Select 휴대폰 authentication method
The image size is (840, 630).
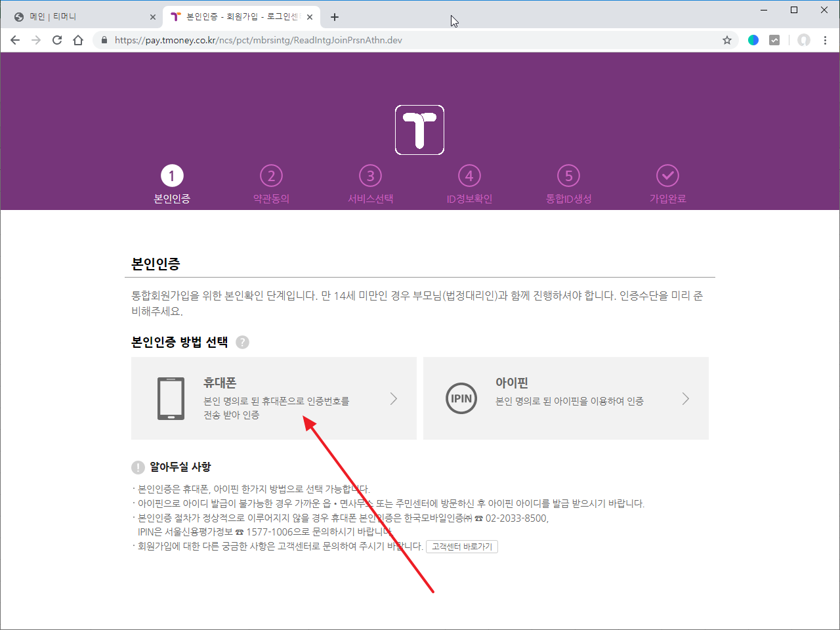(x=274, y=398)
